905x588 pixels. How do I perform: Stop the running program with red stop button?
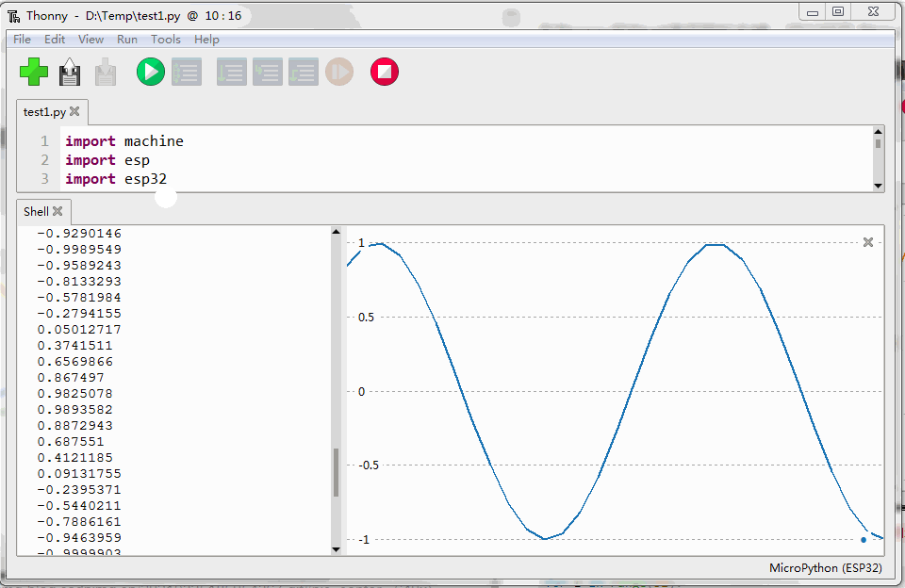[385, 73]
